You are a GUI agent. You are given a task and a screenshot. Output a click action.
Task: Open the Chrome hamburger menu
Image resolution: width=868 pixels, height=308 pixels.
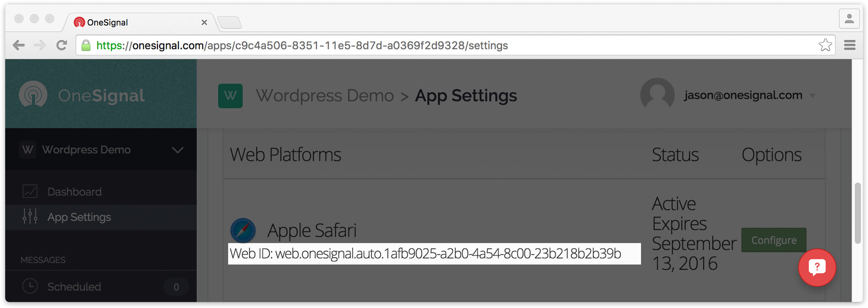pos(850,45)
